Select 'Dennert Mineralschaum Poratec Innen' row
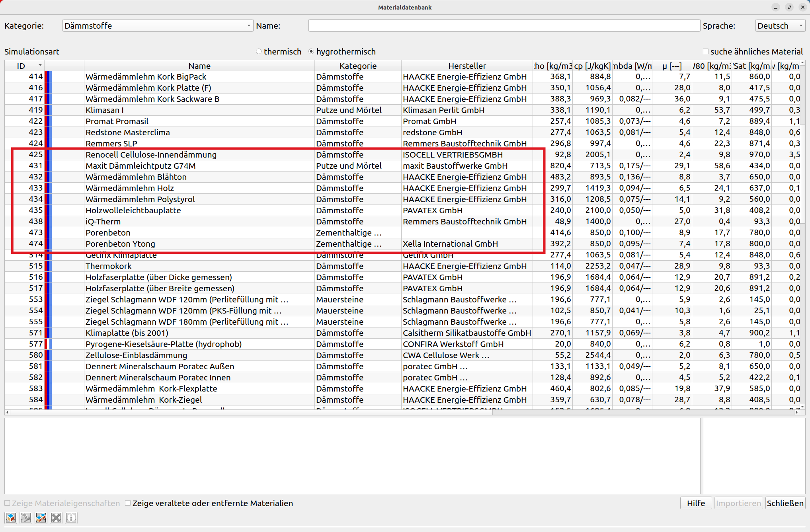Viewport: 810px width, 532px height. (402, 377)
